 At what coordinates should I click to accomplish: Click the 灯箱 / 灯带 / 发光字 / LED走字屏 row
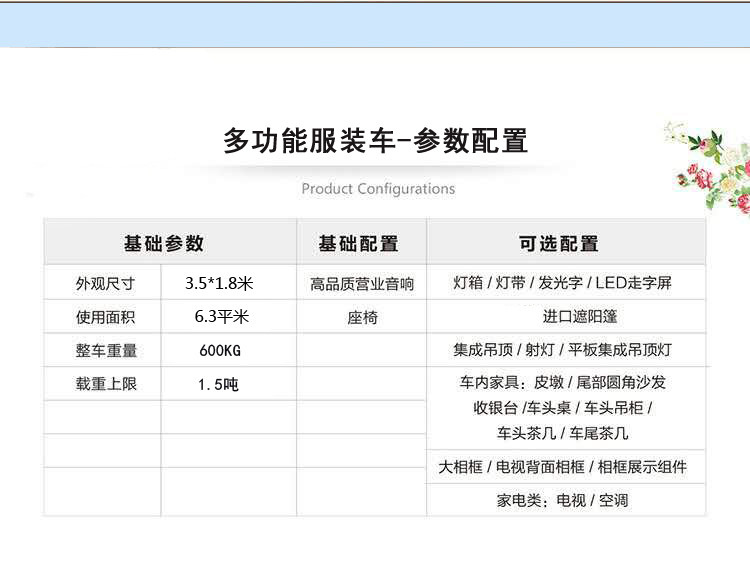click(566, 283)
